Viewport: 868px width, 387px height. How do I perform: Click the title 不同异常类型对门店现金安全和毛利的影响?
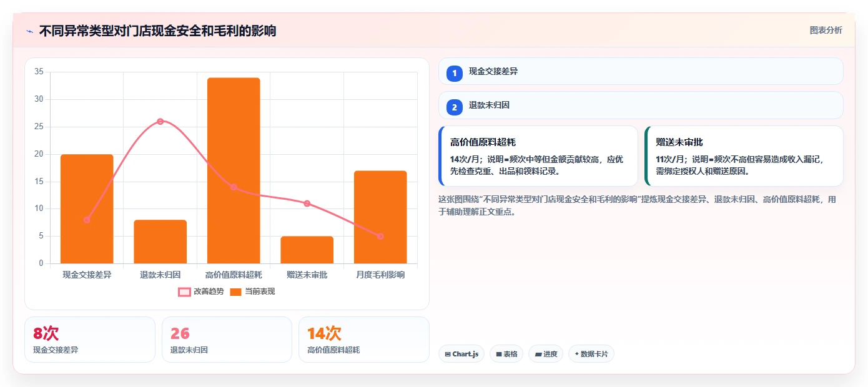(157, 31)
